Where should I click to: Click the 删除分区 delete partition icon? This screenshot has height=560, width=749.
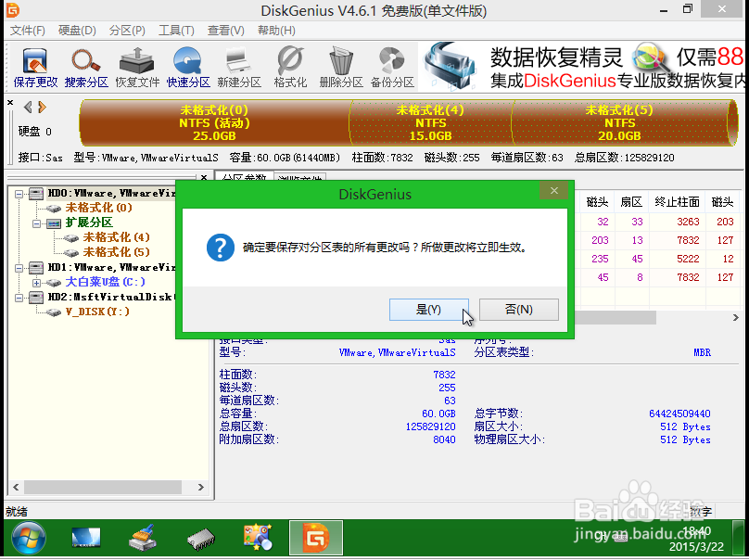coord(341,68)
